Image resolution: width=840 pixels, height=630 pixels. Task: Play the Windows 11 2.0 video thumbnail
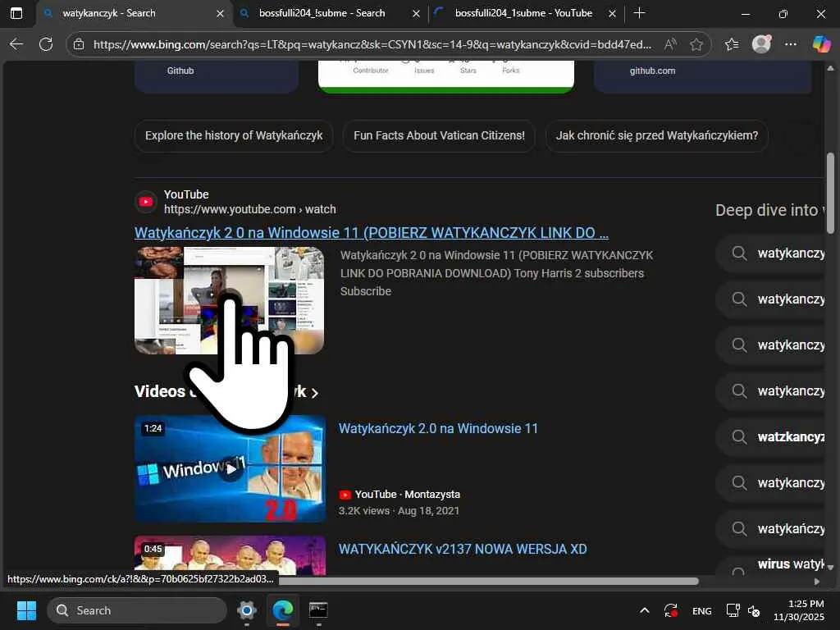click(230, 468)
